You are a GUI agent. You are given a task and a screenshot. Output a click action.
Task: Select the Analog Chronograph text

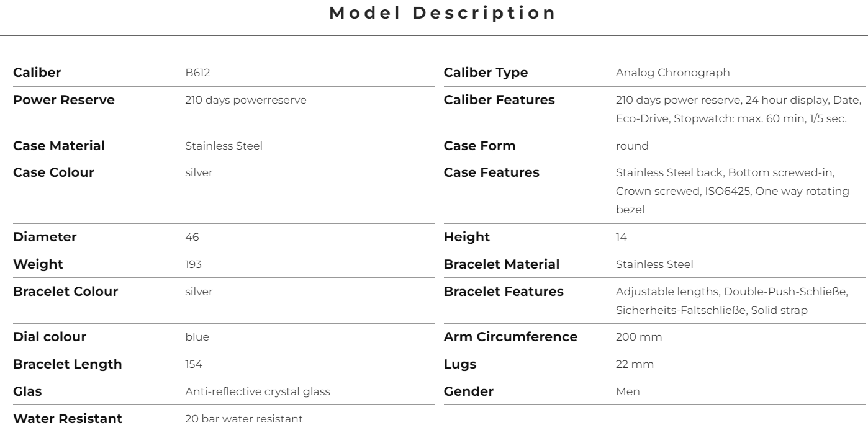(x=673, y=73)
